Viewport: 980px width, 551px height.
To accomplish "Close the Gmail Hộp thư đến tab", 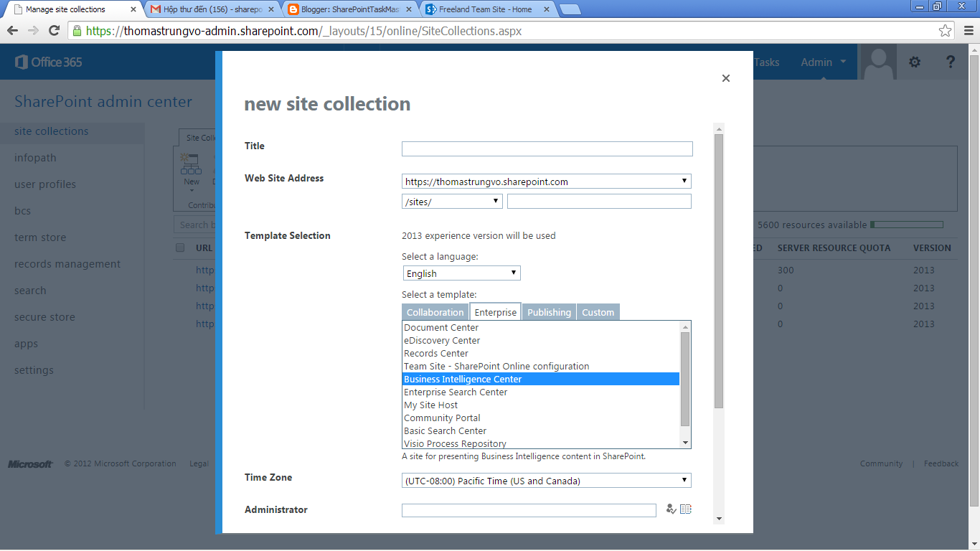I will (x=271, y=9).
